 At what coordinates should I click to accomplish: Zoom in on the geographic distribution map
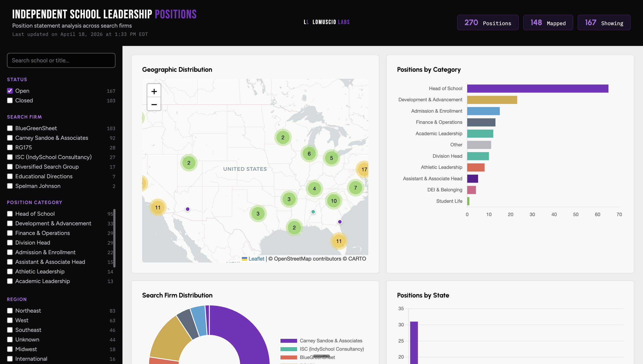(x=154, y=91)
